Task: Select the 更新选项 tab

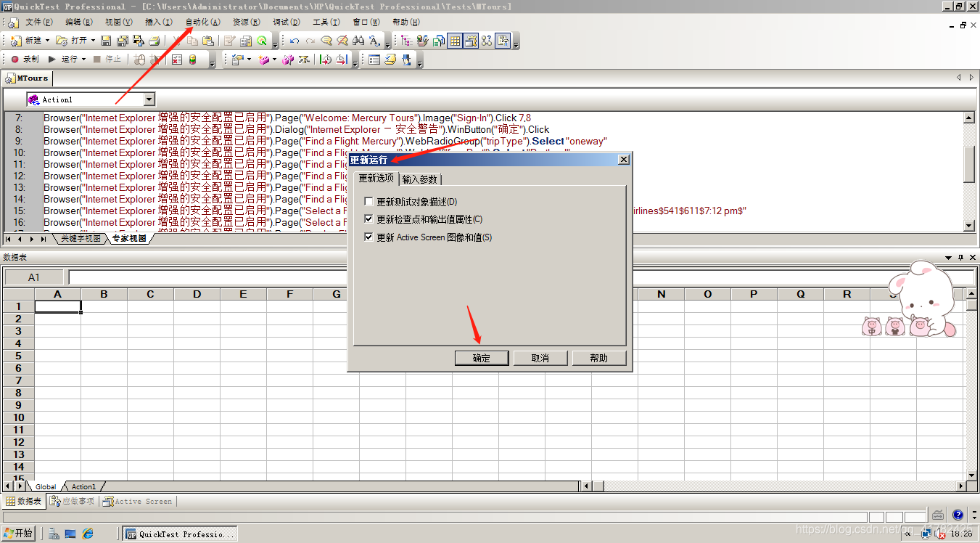Action: coord(376,179)
